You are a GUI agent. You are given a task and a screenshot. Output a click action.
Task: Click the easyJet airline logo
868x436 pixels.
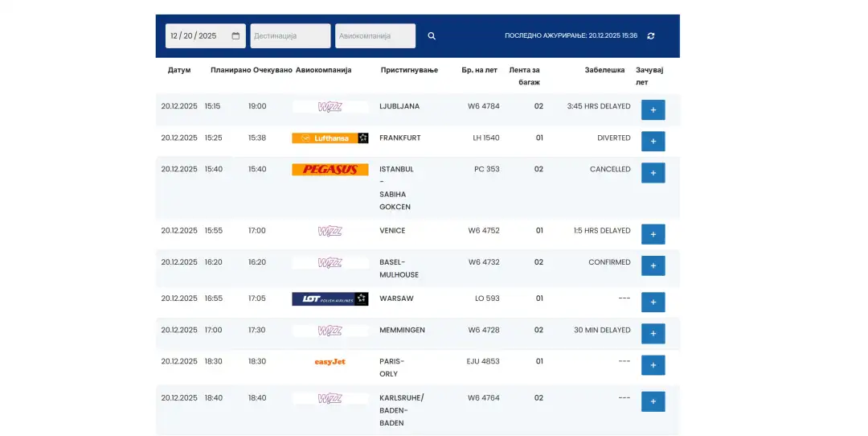(x=330, y=362)
